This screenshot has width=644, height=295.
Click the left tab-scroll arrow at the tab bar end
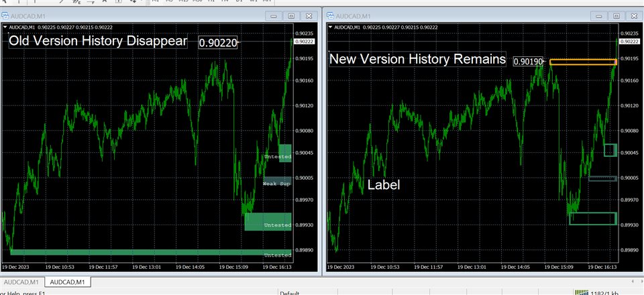[633, 282]
